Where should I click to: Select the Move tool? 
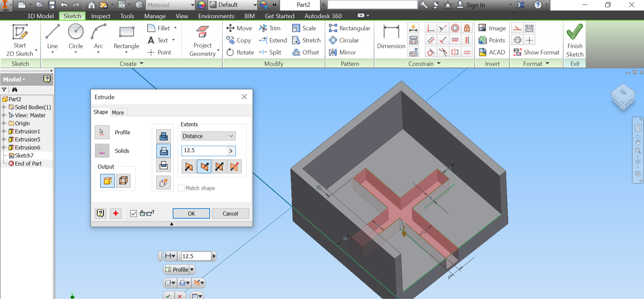click(239, 28)
